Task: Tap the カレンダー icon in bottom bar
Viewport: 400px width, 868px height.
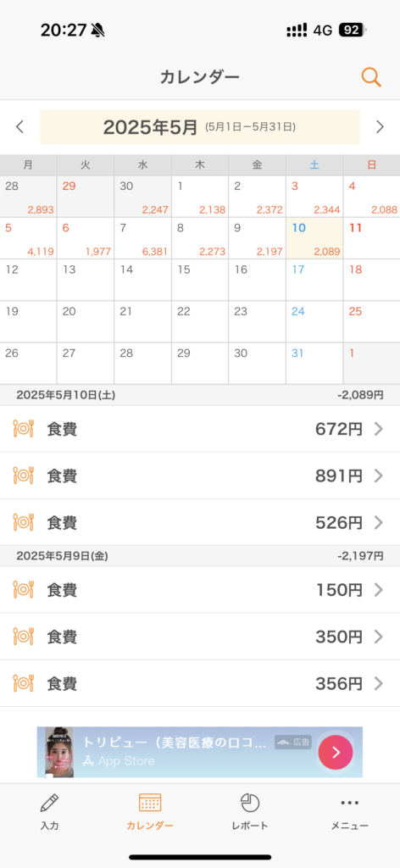Action: click(x=150, y=802)
